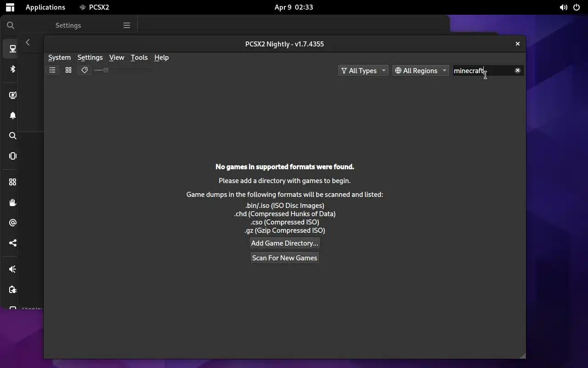Select Search panel in Settings sidebar
The width and height of the screenshot is (588, 368).
(13, 136)
